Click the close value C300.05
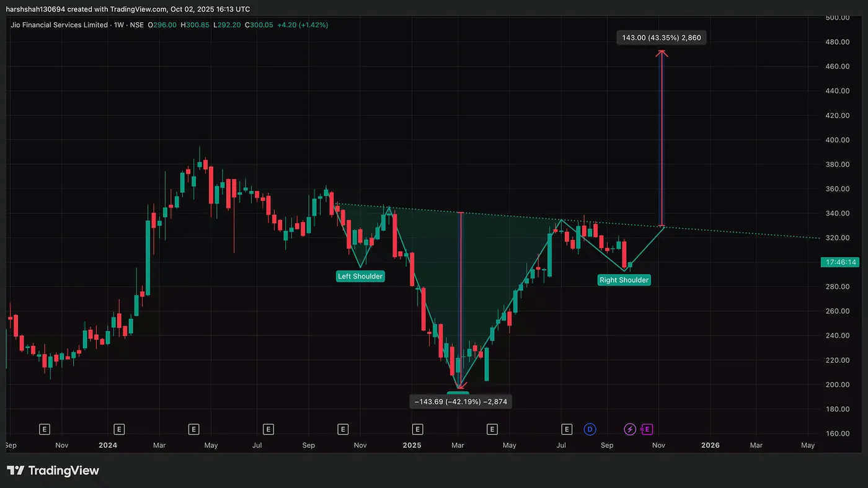Screen dimensions: 868x488 coord(259,25)
